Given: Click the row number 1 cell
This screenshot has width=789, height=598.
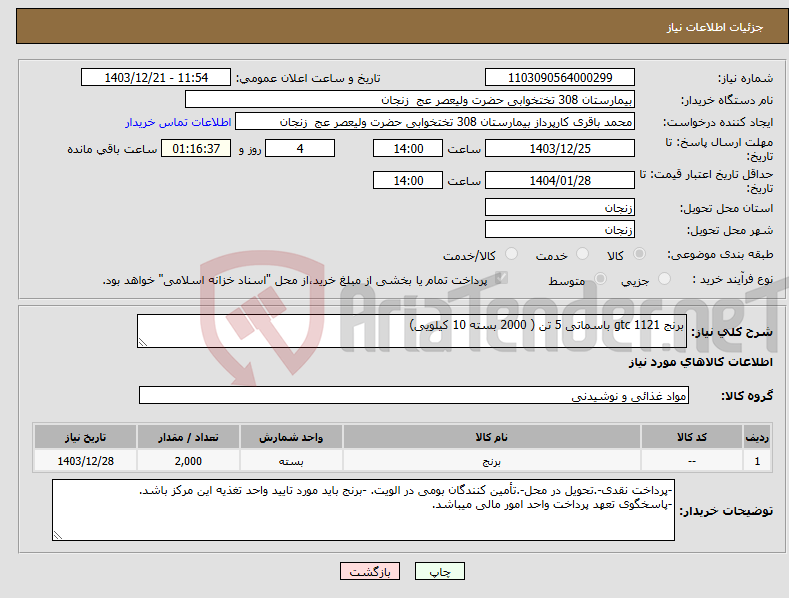Looking at the screenshot, I should tap(757, 461).
